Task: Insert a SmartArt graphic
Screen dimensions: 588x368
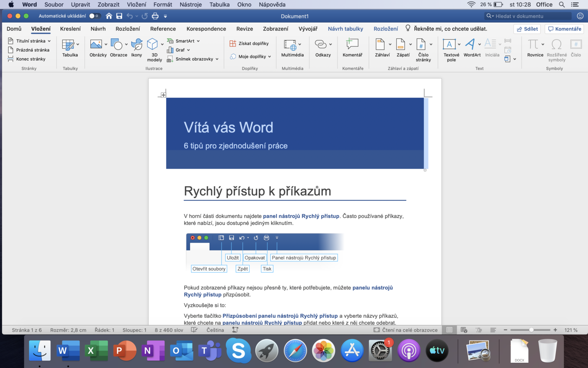Action: 183,41
